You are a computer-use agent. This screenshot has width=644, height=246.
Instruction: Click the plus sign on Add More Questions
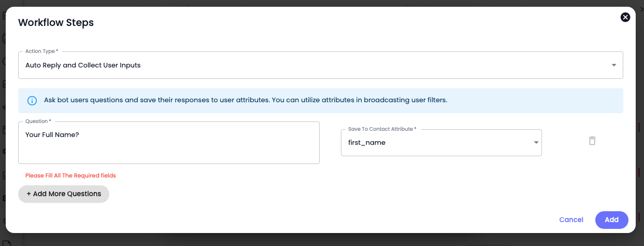(29, 194)
